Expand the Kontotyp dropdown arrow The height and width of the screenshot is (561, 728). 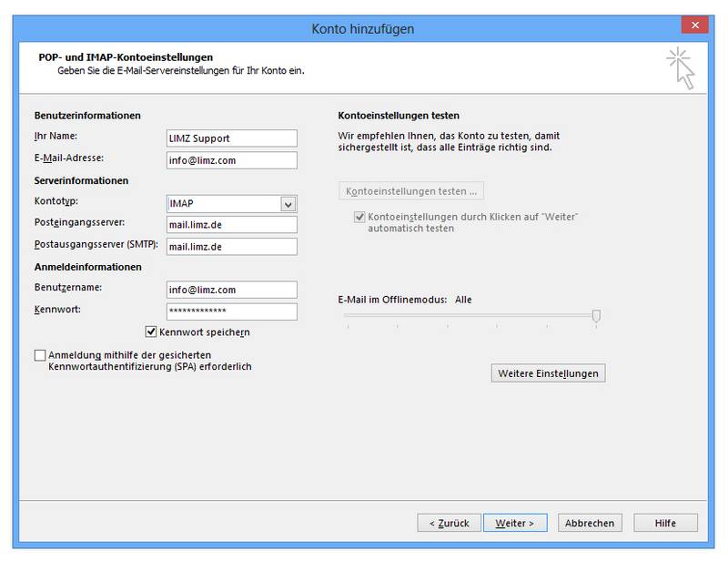point(288,204)
